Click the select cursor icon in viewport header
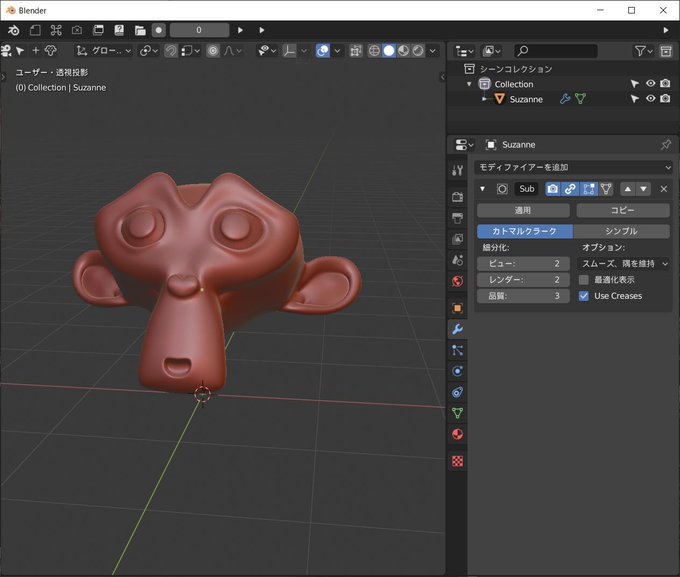Screen dimensions: 680x577 (20, 51)
